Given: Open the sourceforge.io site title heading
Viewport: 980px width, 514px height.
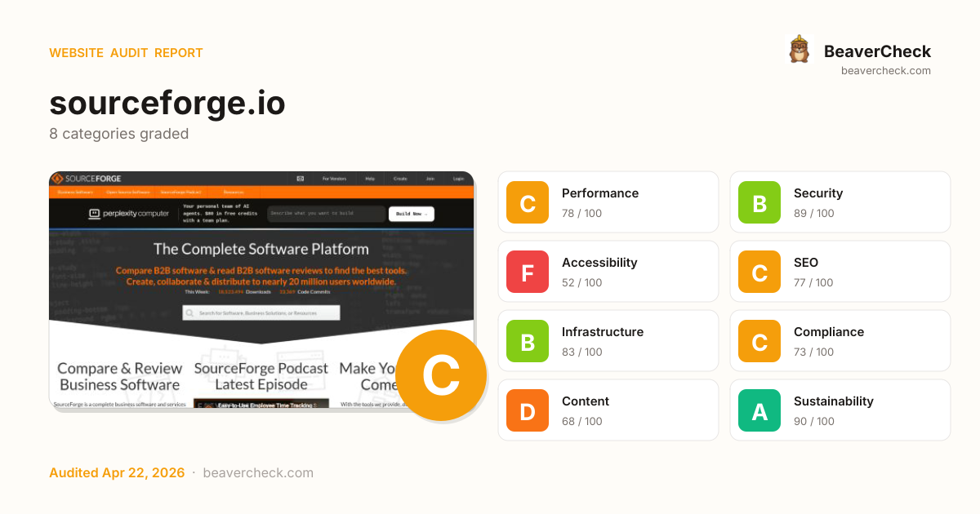Looking at the screenshot, I should click(167, 104).
